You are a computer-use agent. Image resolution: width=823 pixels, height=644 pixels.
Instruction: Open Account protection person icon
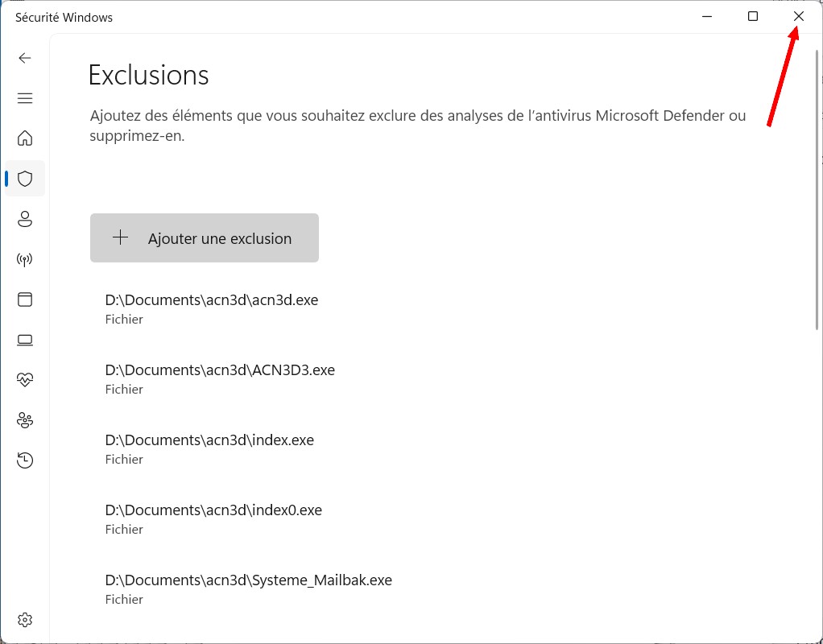[x=25, y=219]
